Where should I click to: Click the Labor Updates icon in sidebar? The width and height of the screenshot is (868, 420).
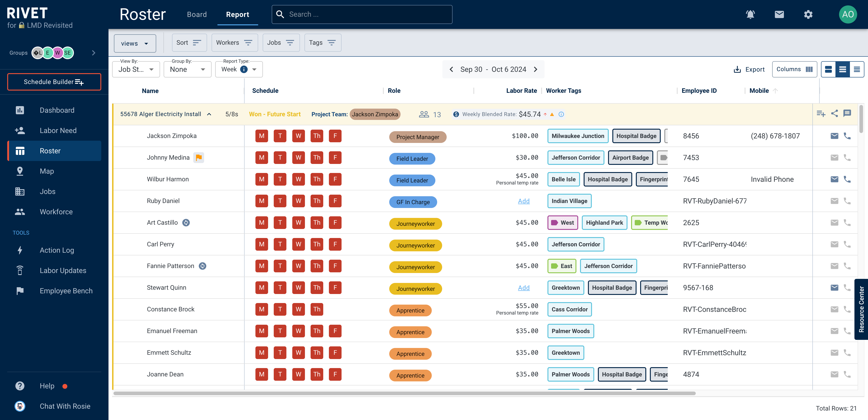(x=20, y=270)
